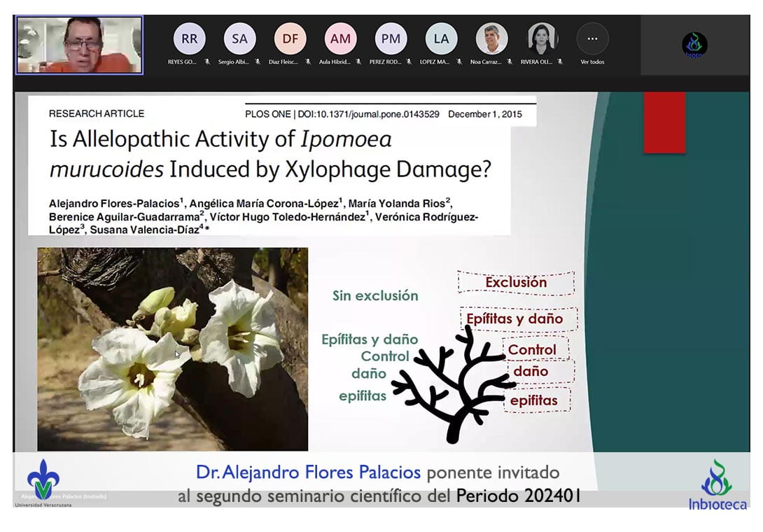This screenshot has height=532, width=763.
Task: Click RIVERA OLI participant photo
Action: 542,39
